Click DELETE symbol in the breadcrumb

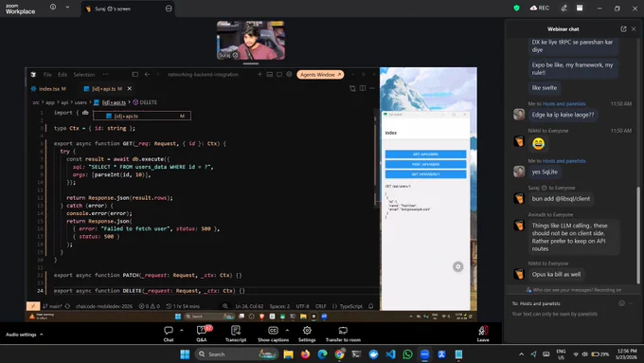click(x=145, y=102)
